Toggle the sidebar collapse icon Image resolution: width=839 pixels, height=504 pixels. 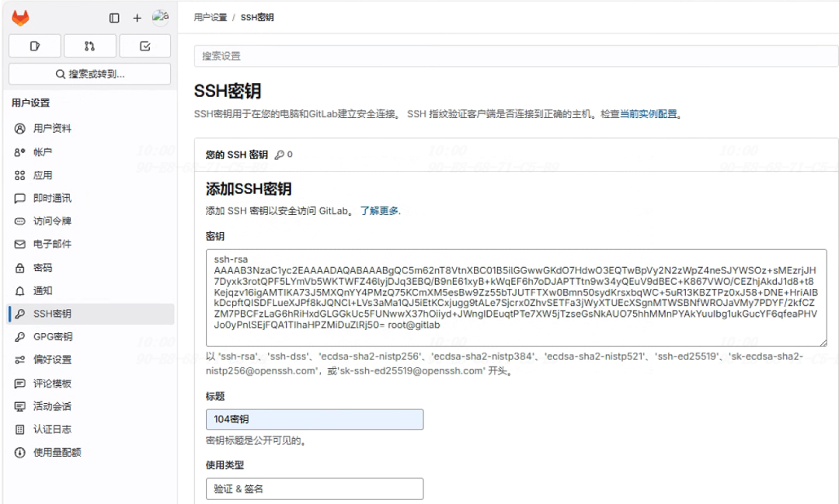point(114,18)
